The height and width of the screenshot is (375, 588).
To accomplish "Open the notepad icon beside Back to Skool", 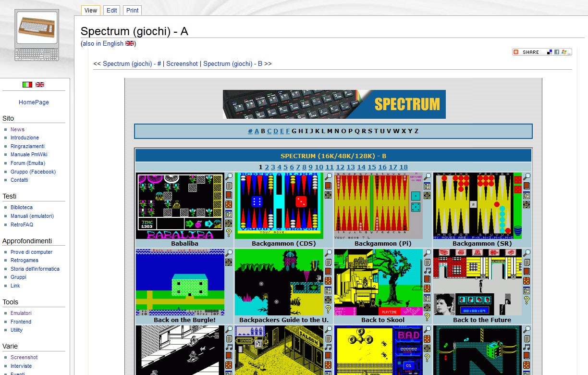I will 427,262.
